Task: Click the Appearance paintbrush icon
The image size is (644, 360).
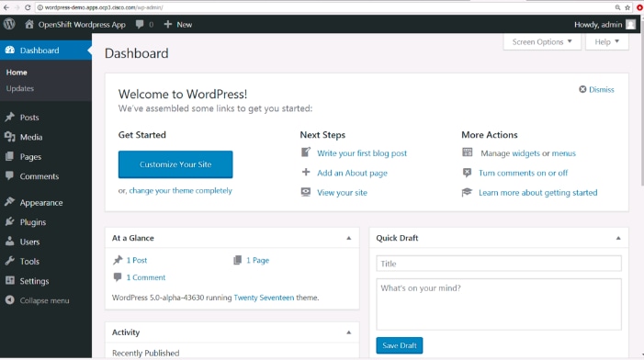Action: coord(10,202)
